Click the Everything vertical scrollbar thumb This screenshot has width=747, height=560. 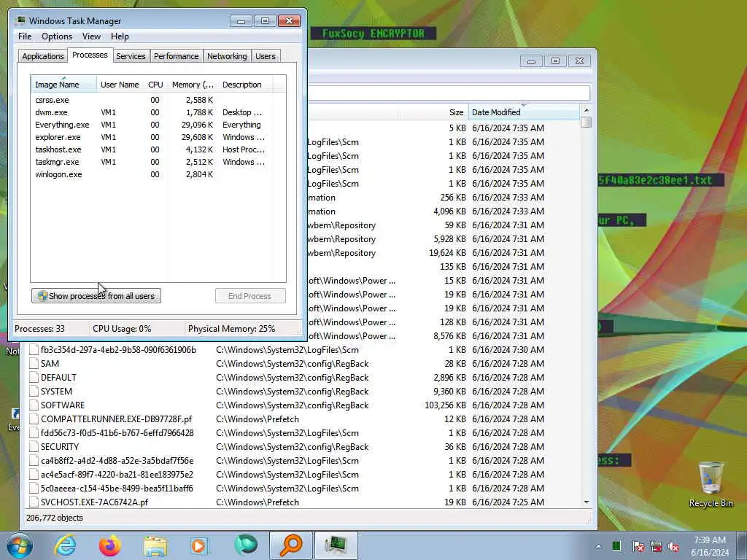click(587, 122)
